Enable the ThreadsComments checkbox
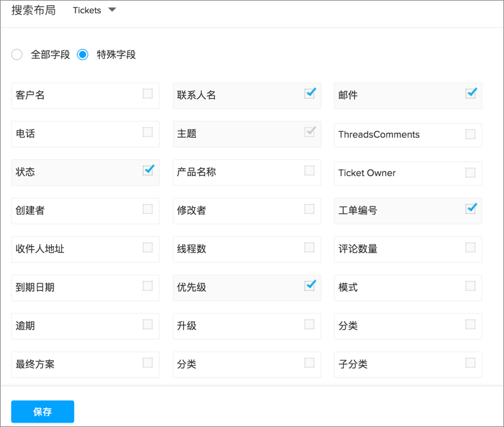Screen dimensions: 504x427 point(470,134)
